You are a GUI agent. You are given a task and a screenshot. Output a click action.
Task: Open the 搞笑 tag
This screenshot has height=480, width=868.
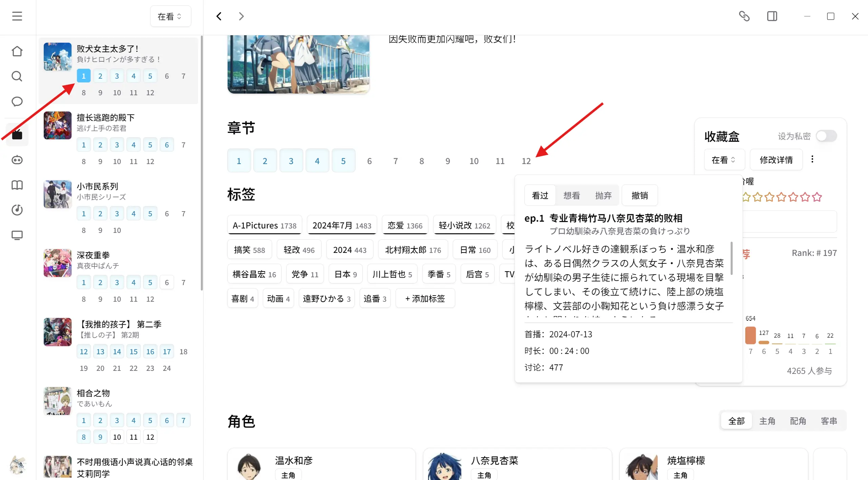click(249, 249)
